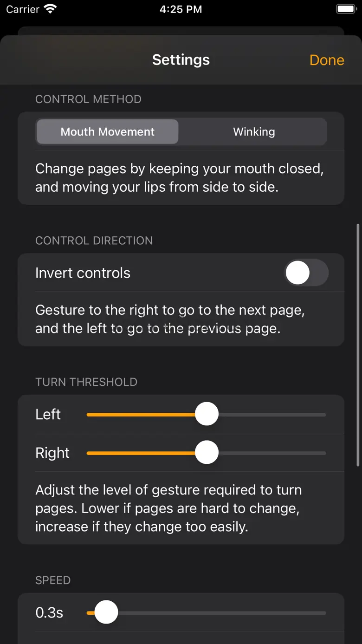Click the Invert controls label

(83, 273)
